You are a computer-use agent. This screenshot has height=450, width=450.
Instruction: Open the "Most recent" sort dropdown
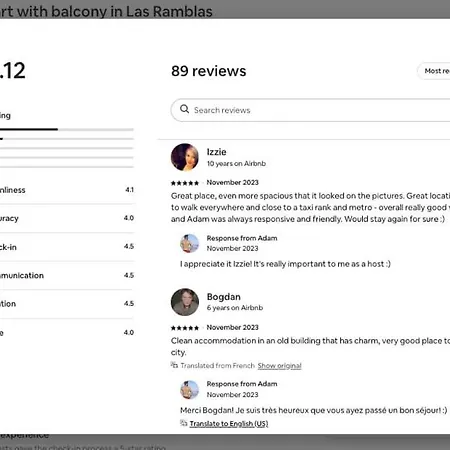434,71
